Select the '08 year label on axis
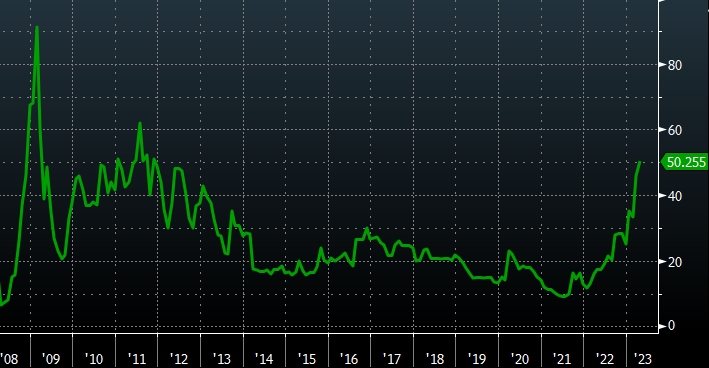The image size is (709, 368). [x=9, y=359]
